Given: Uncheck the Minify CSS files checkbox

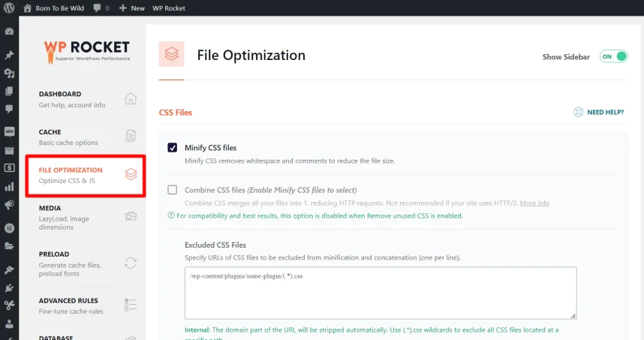Looking at the screenshot, I should pyautogui.click(x=173, y=148).
